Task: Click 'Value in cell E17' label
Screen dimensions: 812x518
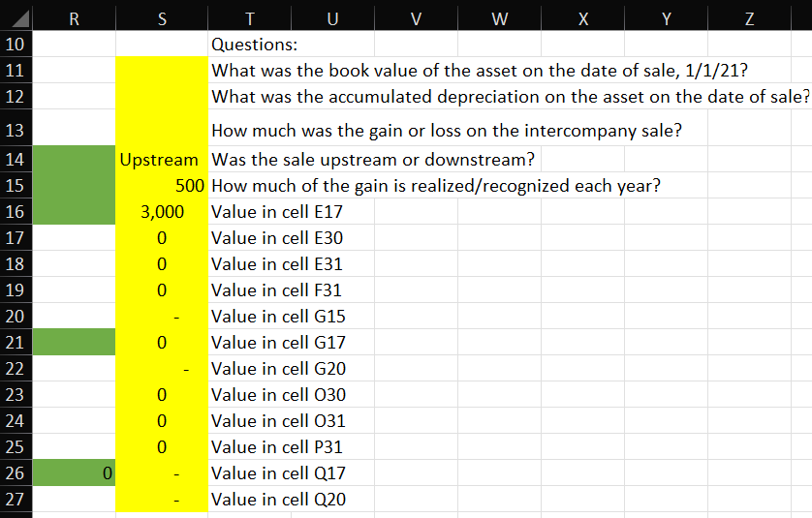Action: click(277, 212)
